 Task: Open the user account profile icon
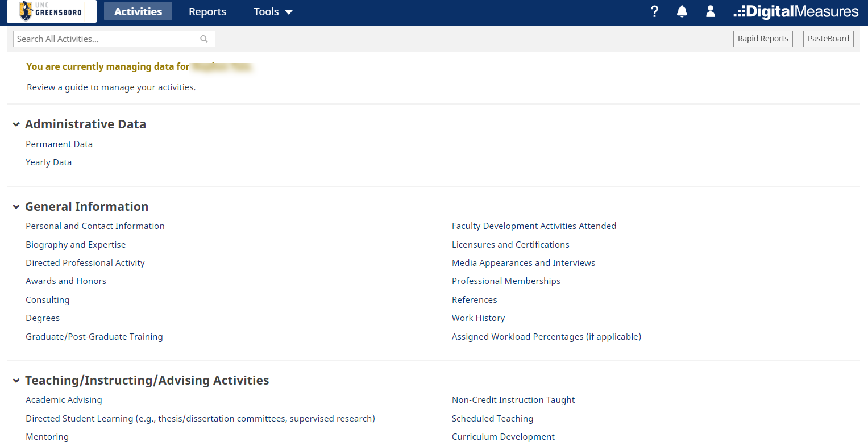click(x=710, y=11)
